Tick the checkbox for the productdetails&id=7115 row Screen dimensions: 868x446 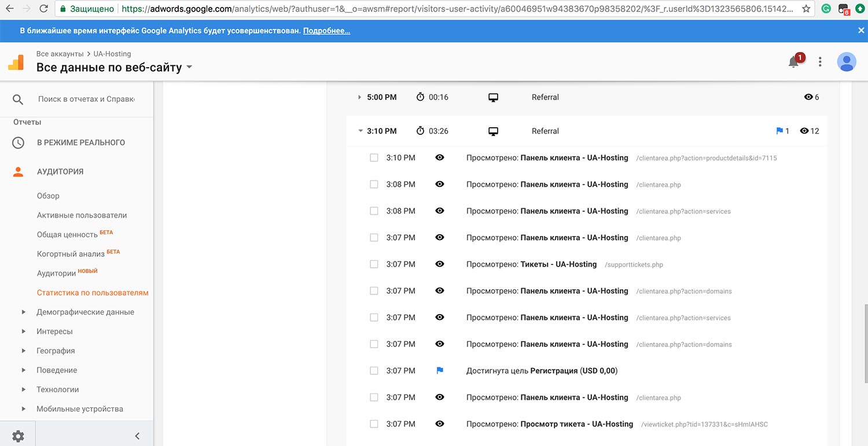(374, 158)
